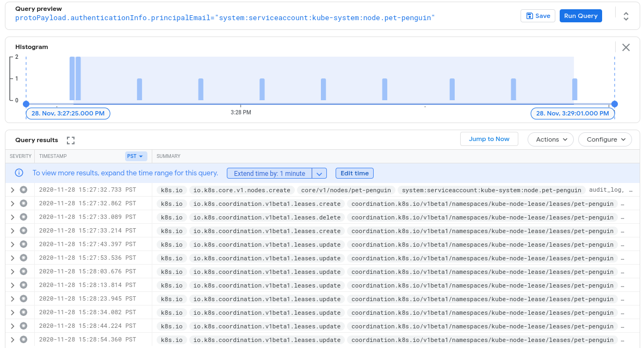This screenshot has width=644, height=348.
Task: Click severity icon of 15:28:44.224 entry
Action: [24, 325]
